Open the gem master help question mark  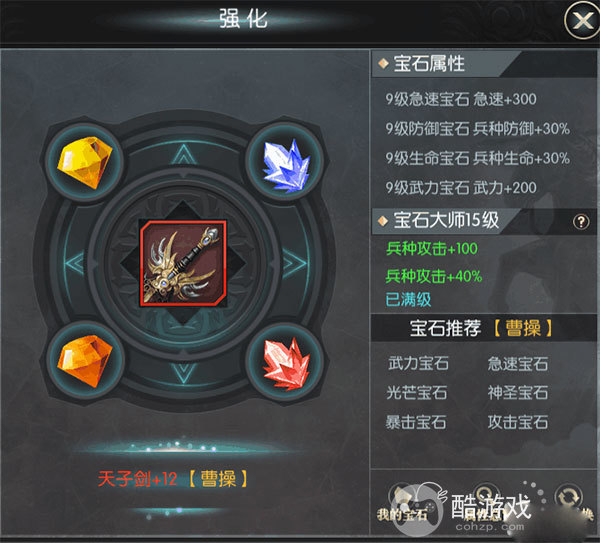[x=580, y=222]
